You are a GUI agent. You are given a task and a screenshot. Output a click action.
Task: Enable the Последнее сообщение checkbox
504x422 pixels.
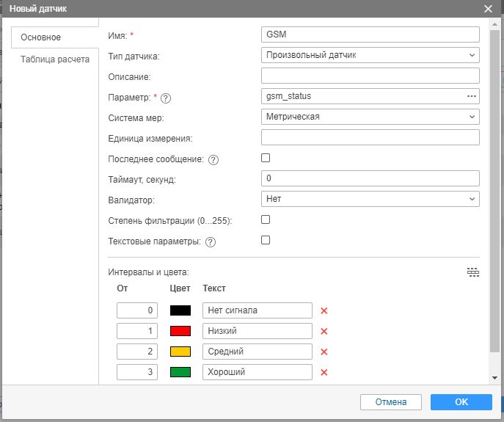point(266,158)
